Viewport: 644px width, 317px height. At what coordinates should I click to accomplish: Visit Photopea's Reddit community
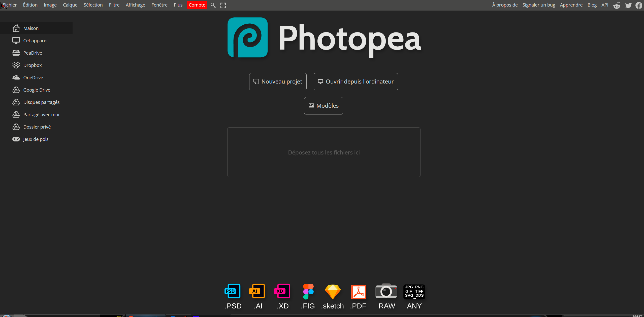coord(617,5)
